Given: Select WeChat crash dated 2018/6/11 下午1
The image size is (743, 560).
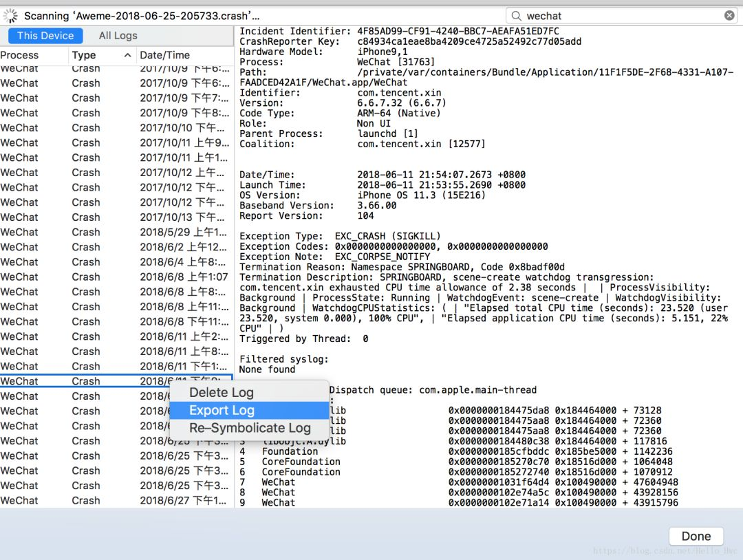Looking at the screenshot, I should pyautogui.click(x=116, y=367).
